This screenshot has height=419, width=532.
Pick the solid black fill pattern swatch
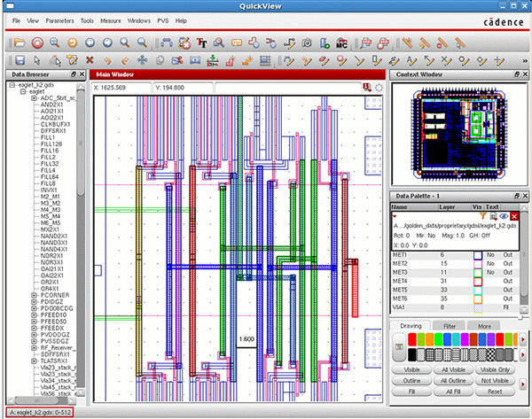coord(412,355)
